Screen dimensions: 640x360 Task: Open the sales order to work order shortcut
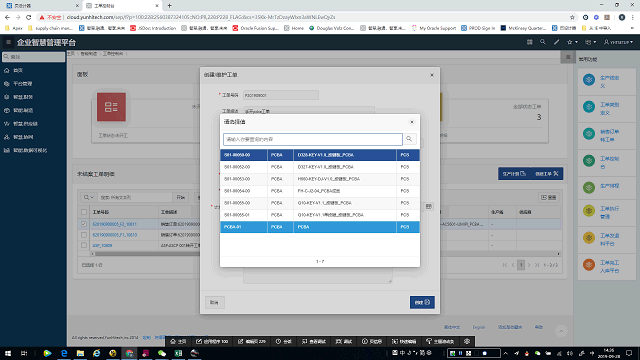tap(607, 136)
